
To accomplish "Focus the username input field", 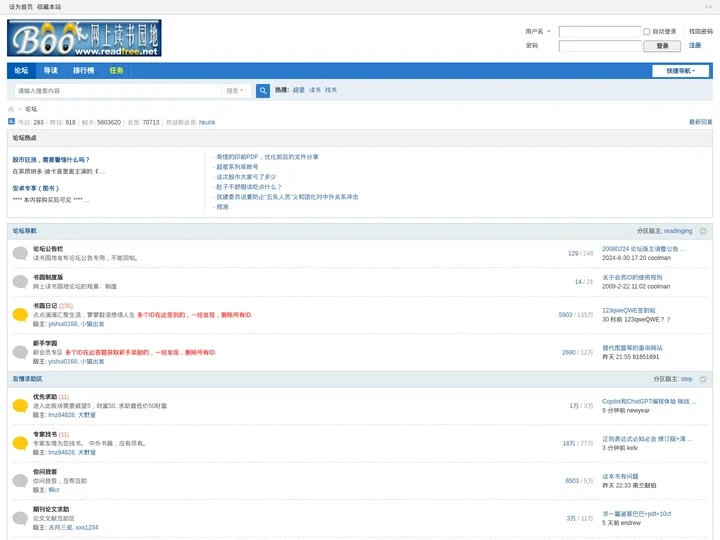I will [600, 31].
